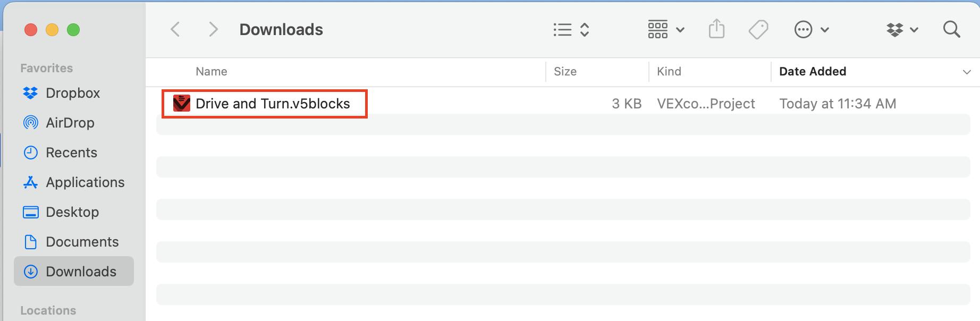The width and height of the screenshot is (980, 321).
Task: Open the ellipsis action menu
Action: coord(812,30)
